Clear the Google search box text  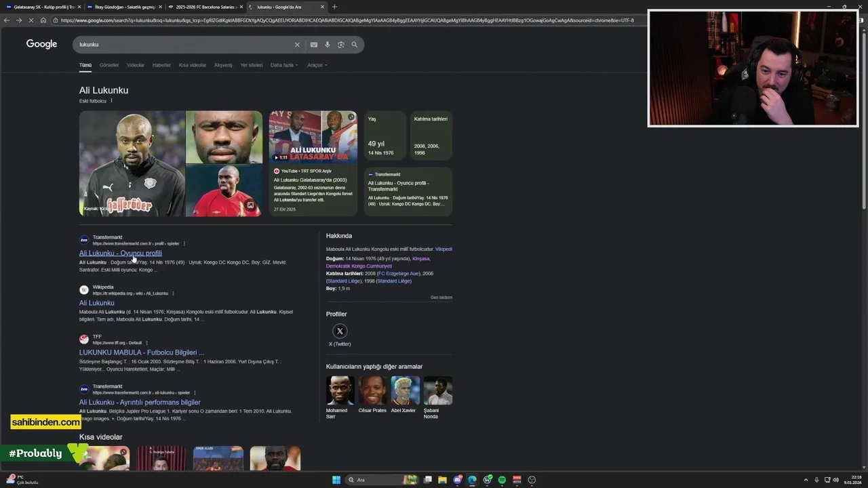click(x=296, y=45)
